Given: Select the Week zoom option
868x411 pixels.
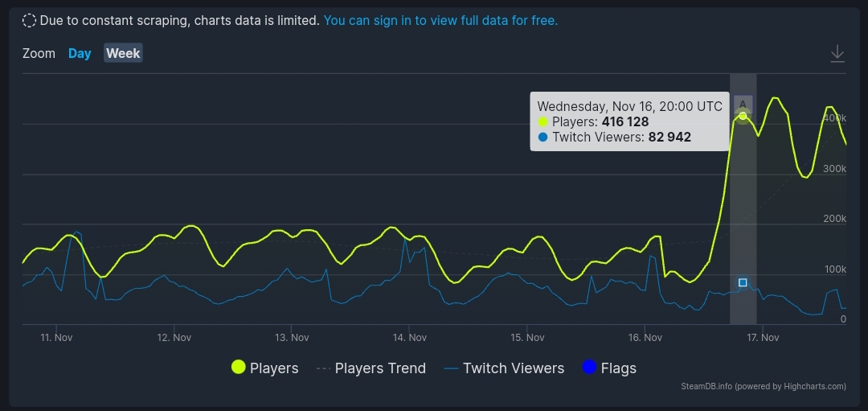Looking at the screenshot, I should [123, 53].
